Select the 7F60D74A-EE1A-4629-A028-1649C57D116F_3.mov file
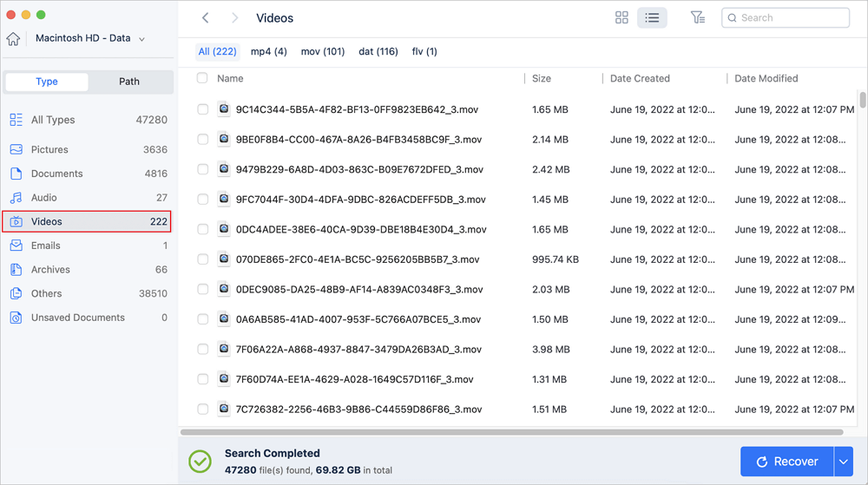The height and width of the screenshot is (485, 868). 354,379
